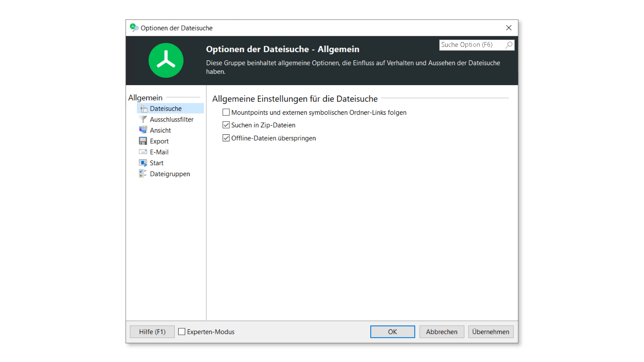
Task: Click the magnifier icon in option search
Action: coord(509,45)
